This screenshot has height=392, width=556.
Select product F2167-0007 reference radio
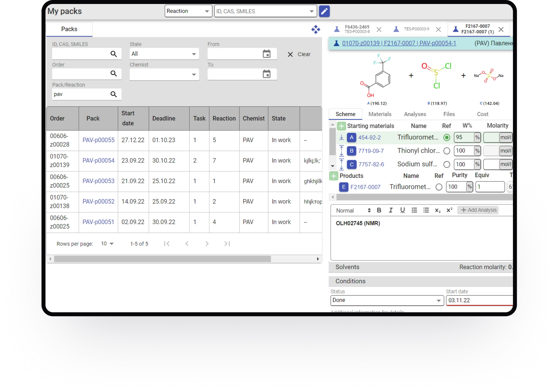tap(439, 187)
